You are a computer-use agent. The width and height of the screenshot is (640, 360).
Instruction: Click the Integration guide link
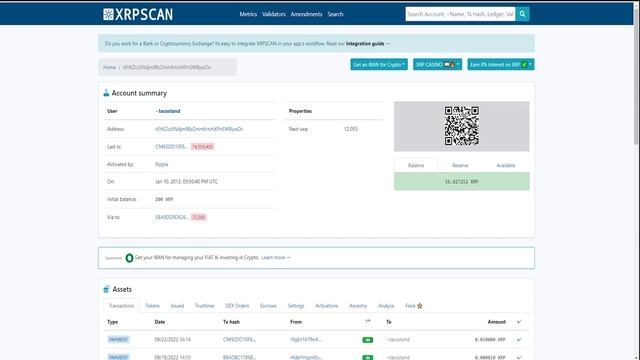tap(365, 44)
